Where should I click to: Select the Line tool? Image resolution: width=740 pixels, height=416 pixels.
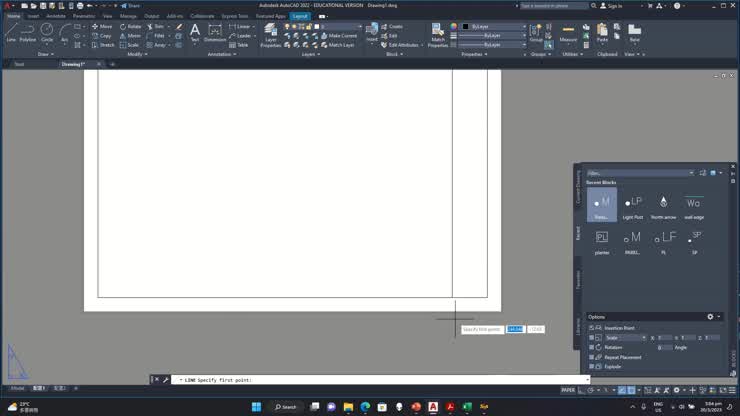pyautogui.click(x=11, y=33)
